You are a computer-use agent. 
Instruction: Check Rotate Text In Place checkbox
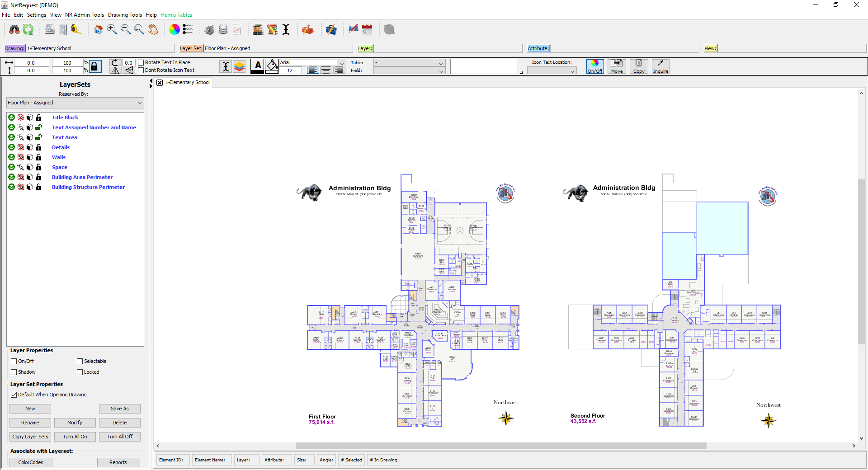(x=141, y=63)
